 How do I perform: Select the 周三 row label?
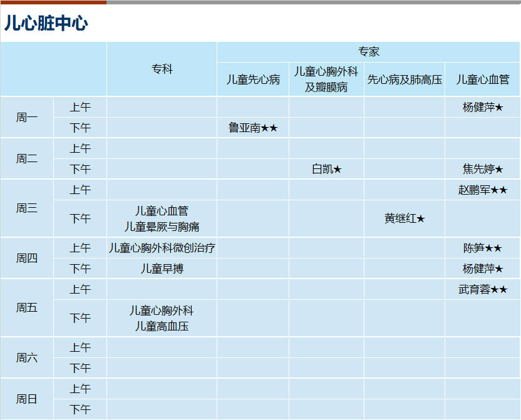(x=26, y=208)
